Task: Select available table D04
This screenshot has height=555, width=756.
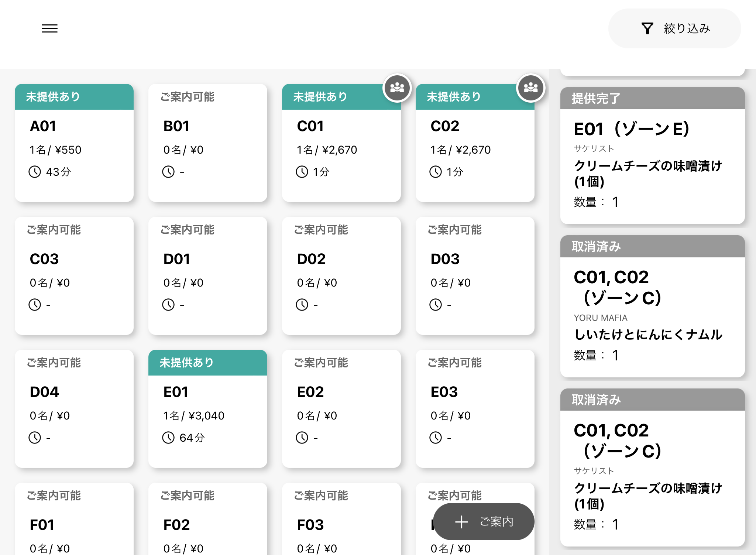Action: (74, 408)
